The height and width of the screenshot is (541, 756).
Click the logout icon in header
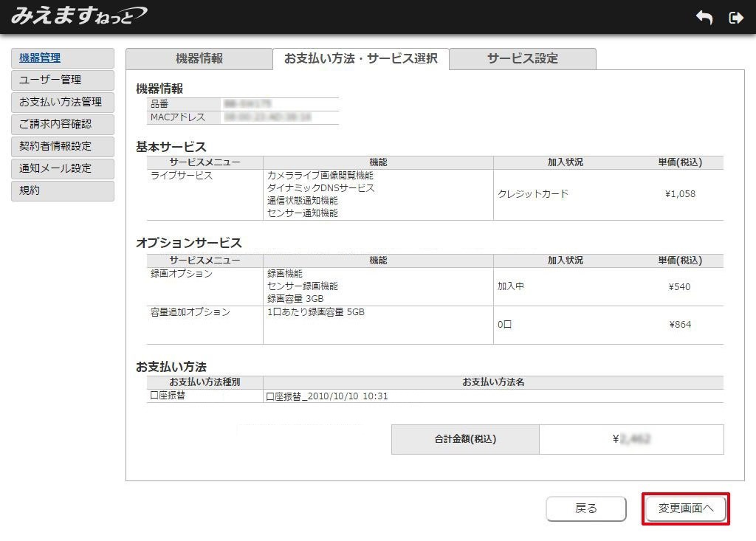click(735, 18)
